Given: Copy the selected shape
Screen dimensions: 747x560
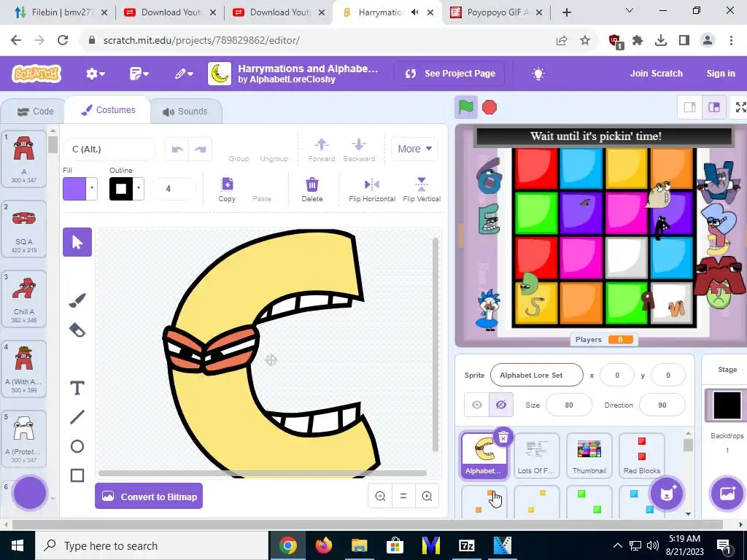Looking at the screenshot, I should 227,190.
